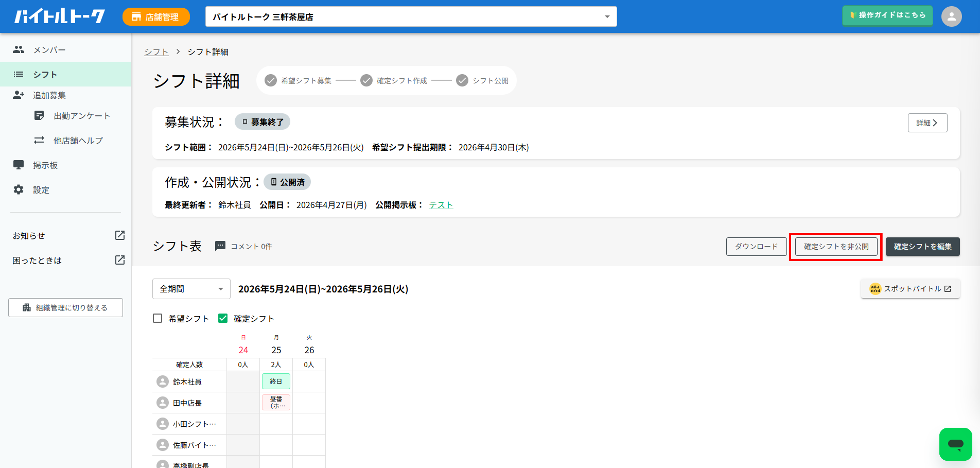Screen dimensions: 980x468
Task: Click 小田シフト… avatar icon
Action: coord(162,424)
